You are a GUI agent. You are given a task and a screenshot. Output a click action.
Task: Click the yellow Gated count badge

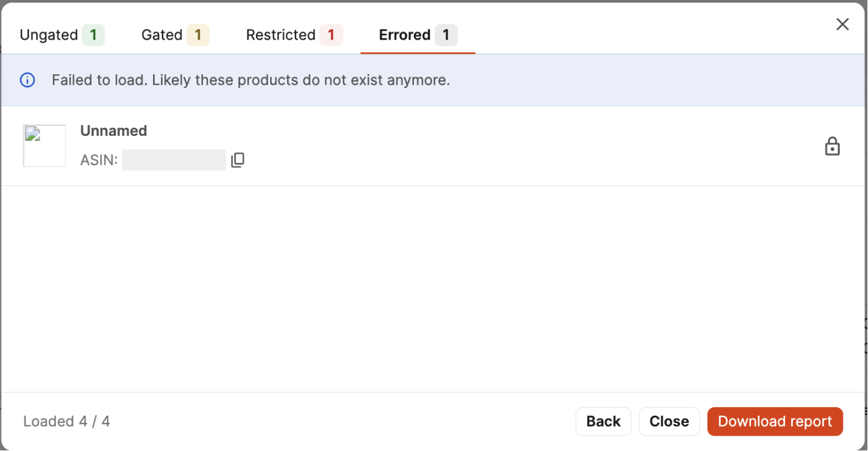point(198,35)
